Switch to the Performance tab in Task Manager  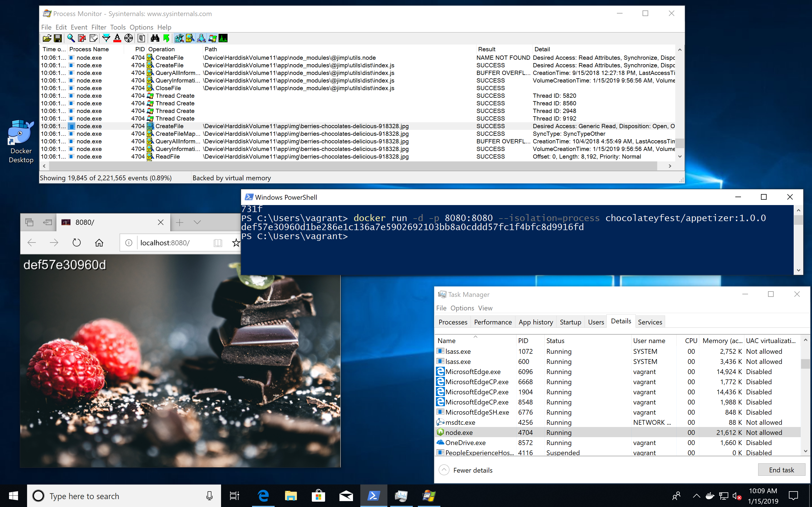point(492,321)
